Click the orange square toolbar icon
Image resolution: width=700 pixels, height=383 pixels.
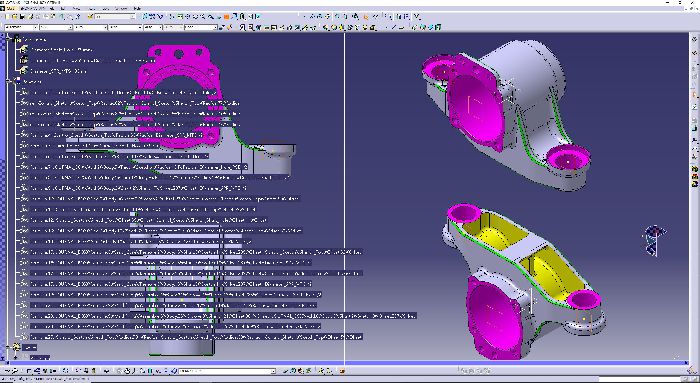coord(226,17)
